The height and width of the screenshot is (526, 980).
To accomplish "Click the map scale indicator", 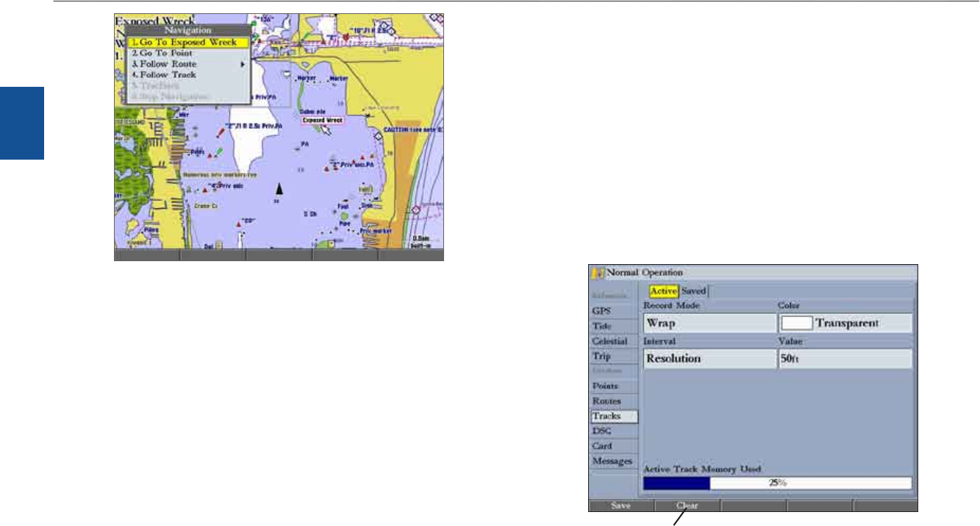I will [x=421, y=241].
